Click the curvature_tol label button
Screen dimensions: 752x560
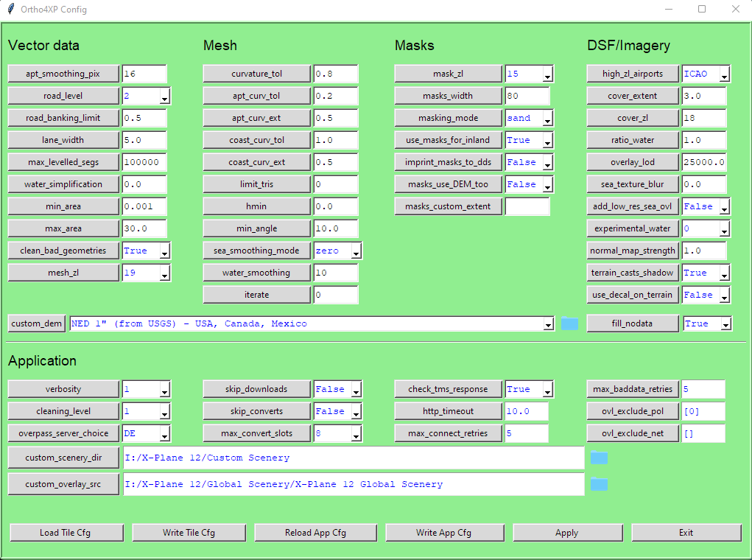tap(256, 74)
